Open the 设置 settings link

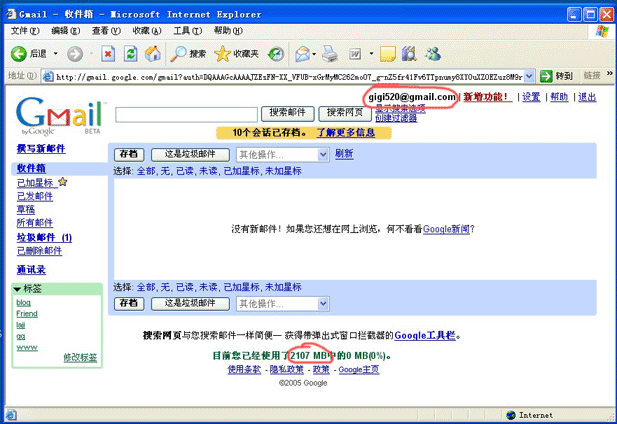pyautogui.click(x=531, y=97)
